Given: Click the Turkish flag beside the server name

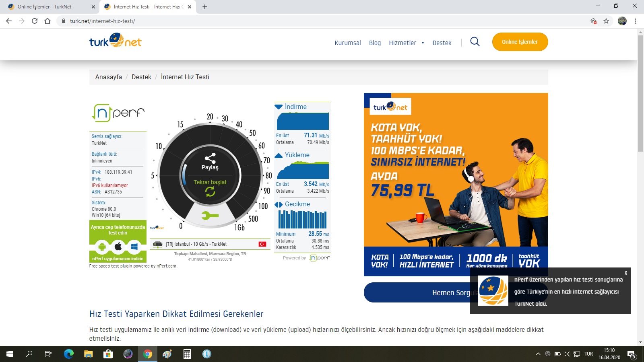Looking at the screenshot, I should (262, 244).
